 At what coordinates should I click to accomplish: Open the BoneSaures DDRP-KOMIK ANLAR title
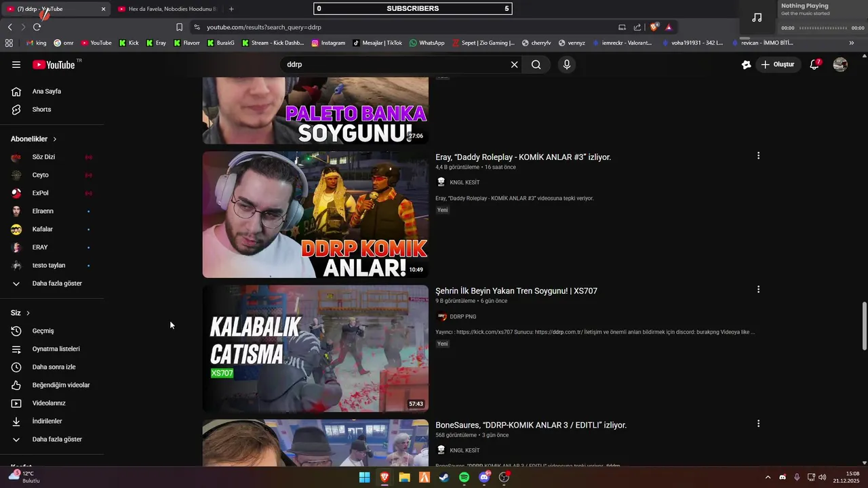pos(531,425)
